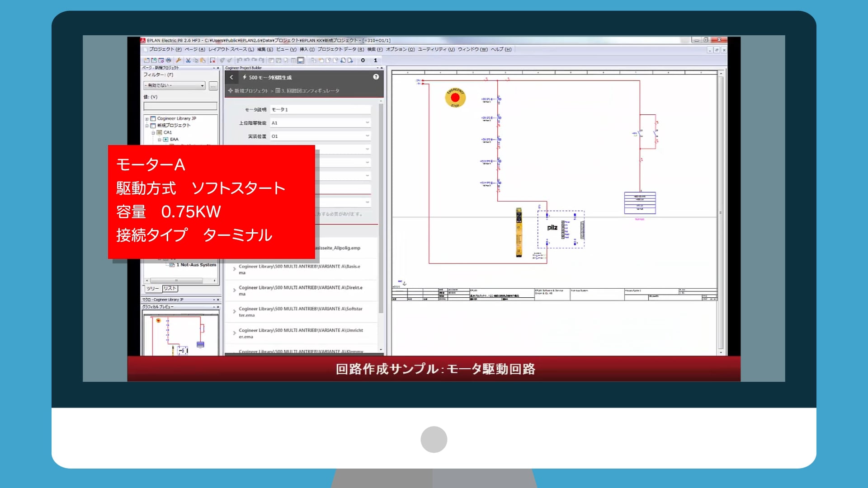Select the 1 Not-Aus System tree item
This screenshot has height=488, width=868.
click(x=193, y=265)
